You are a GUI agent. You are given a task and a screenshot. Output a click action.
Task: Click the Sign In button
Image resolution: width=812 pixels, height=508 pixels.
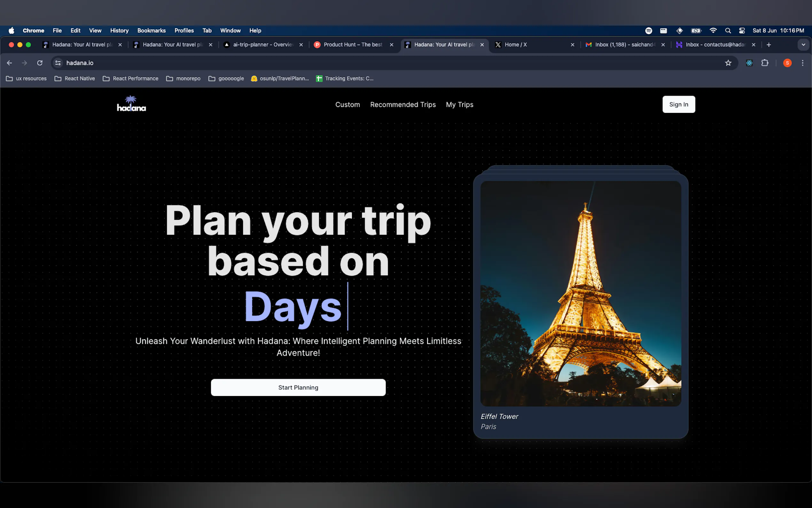pyautogui.click(x=678, y=105)
